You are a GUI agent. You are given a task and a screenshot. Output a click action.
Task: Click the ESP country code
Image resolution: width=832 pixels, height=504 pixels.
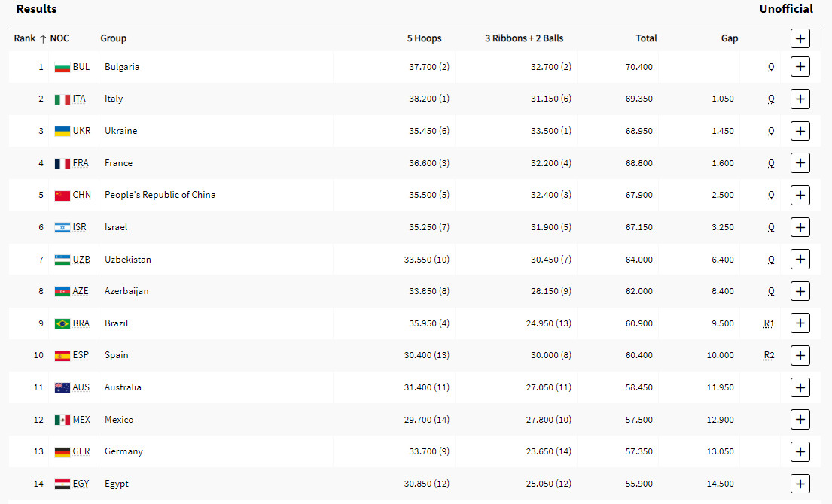tap(81, 355)
